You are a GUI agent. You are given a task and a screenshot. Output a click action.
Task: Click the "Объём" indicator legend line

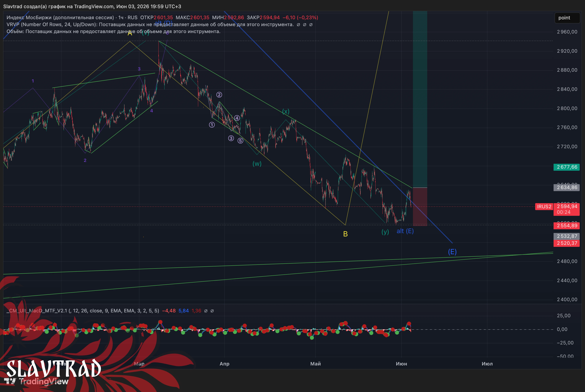pyautogui.click(x=113, y=32)
